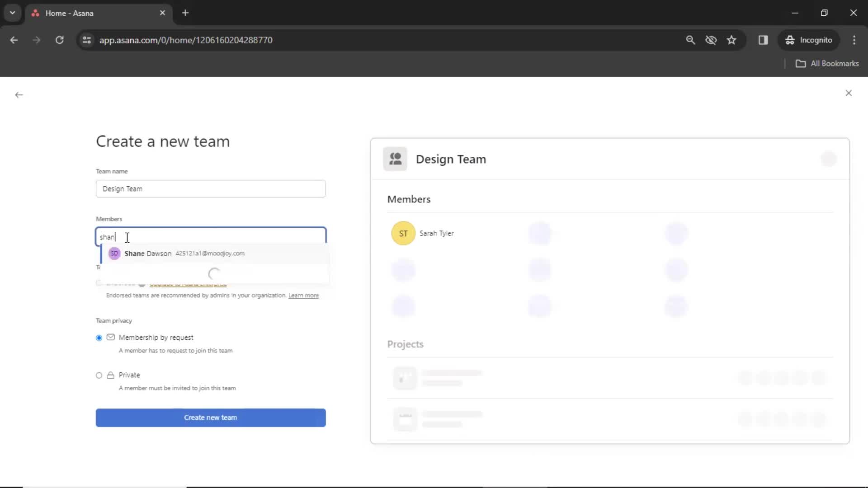
Task: Click Sarah Tyler's ST avatar in the preview
Action: pos(403,234)
